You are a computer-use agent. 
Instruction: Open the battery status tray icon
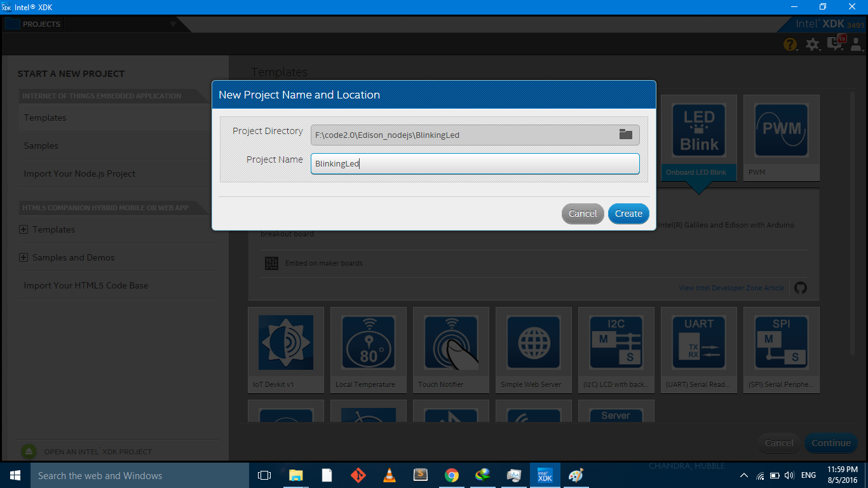tap(775, 475)
